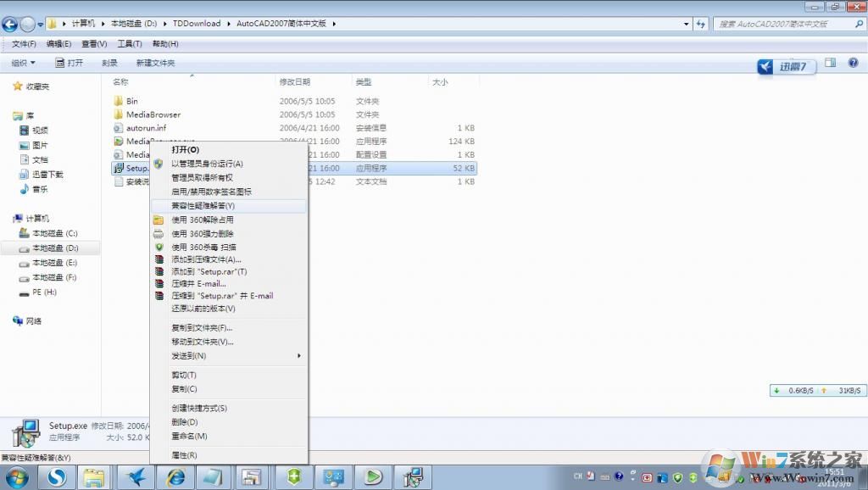Viewport: 868px width, 490px height.
Task: Select 本地磁盘 (C:) drive
Action: click(48, 234)
